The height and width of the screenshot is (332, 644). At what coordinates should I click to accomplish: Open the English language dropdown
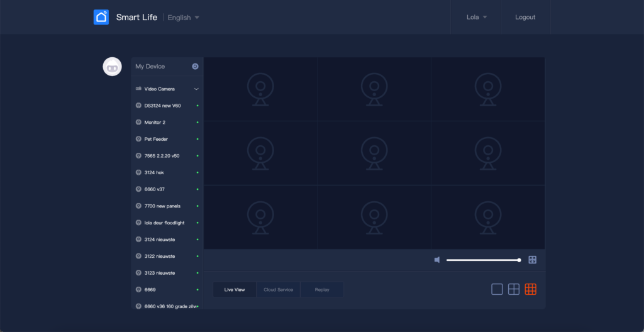click(184, 18)
